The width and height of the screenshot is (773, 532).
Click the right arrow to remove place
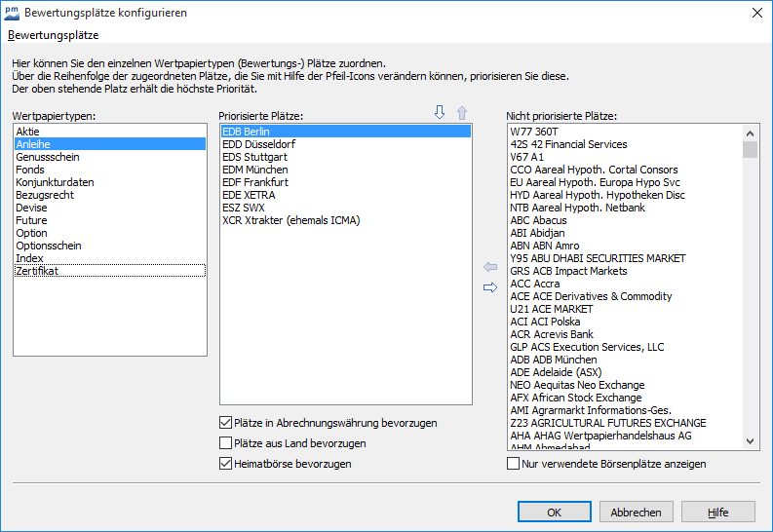(490, 286)
